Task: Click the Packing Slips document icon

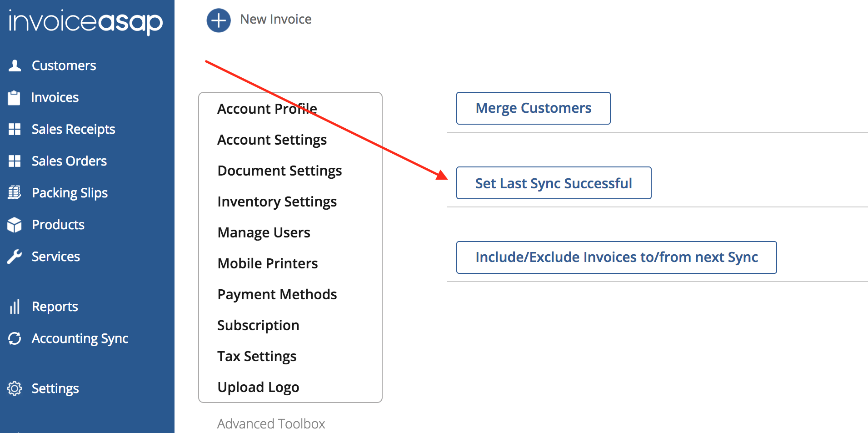Action: (x=15, y=193)
